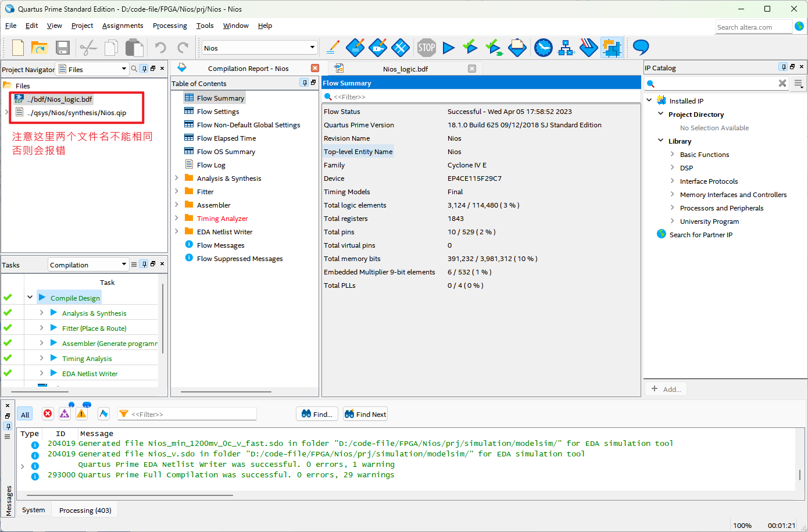The width and height of the screenshot is (808, 532).
Task: Expand the Basic Functions library item
Action: [673, 154]
